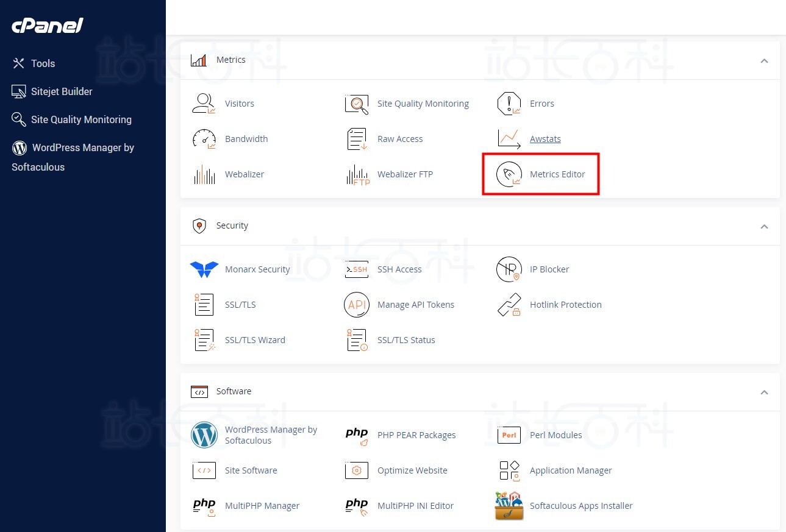
Task: Click the Site Software code icon
Action: pyautogui.click(x=204, y=470)
